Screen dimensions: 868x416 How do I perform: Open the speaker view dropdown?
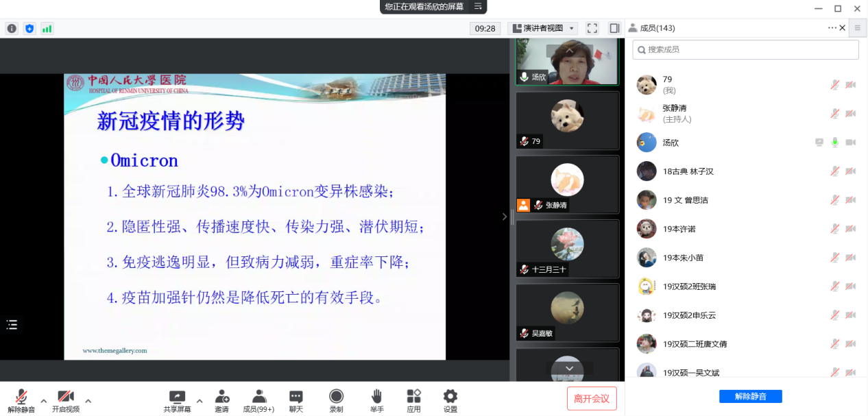point(542,28)
